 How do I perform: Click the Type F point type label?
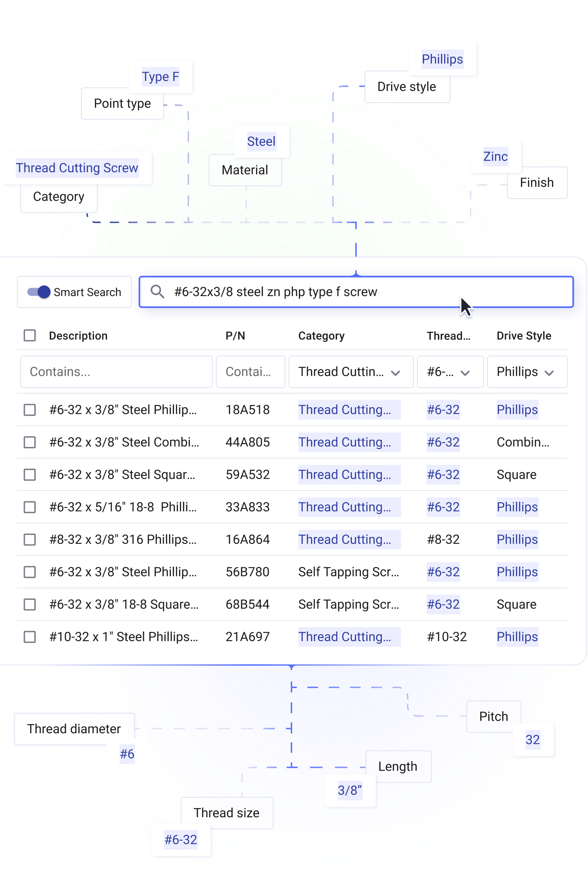160,76
